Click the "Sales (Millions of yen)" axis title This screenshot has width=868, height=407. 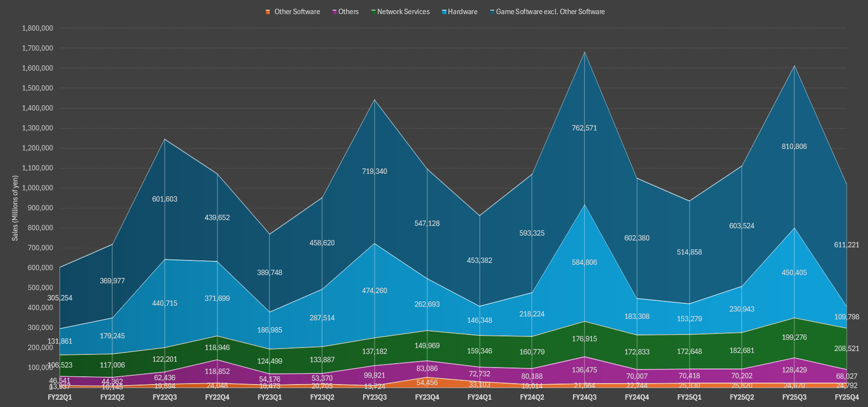coord(15,208)
